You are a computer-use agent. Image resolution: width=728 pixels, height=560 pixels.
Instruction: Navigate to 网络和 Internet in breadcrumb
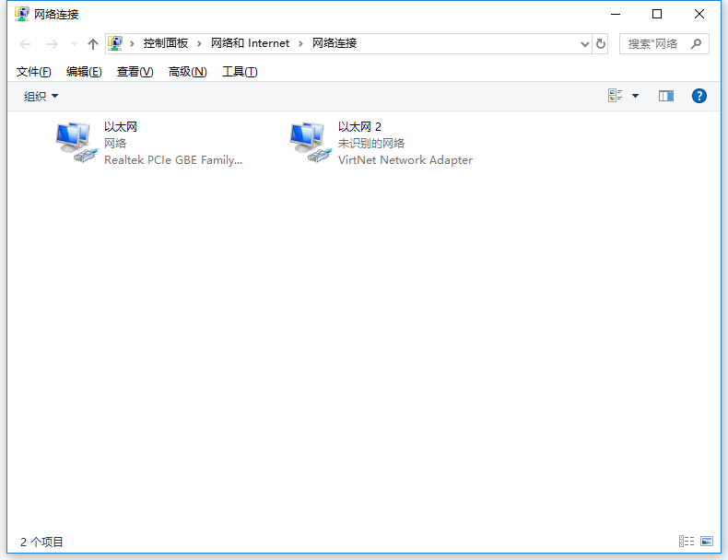pos(250,43)
